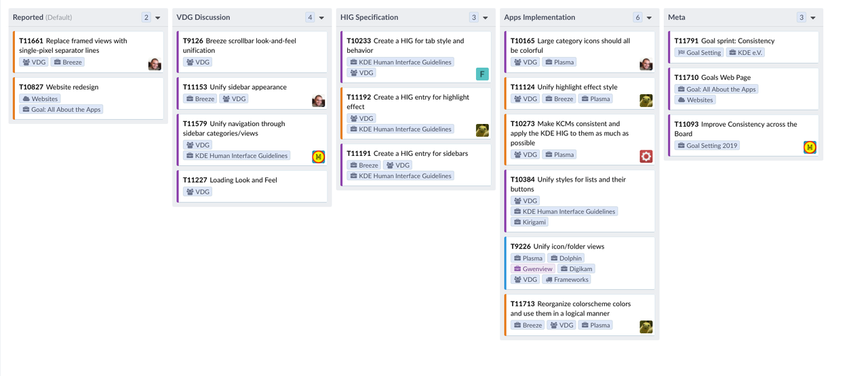Open Goal Setting 2019 tag on T11093

[707, 146]
